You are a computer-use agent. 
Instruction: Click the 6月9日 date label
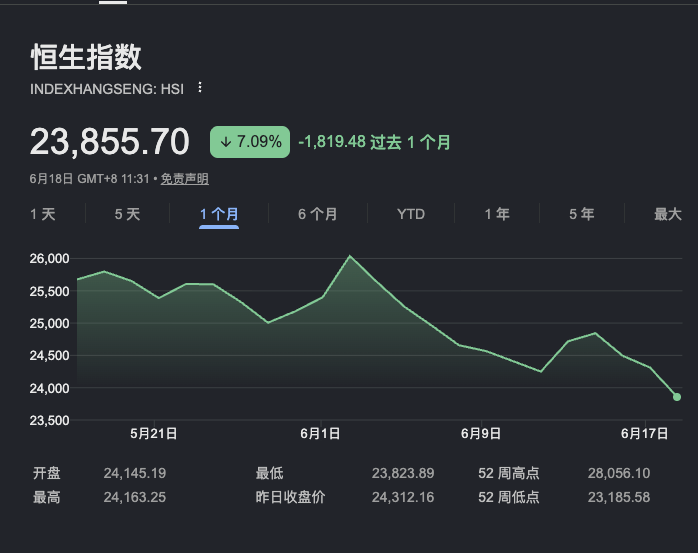pyautogui.click(x=481, y=434)
